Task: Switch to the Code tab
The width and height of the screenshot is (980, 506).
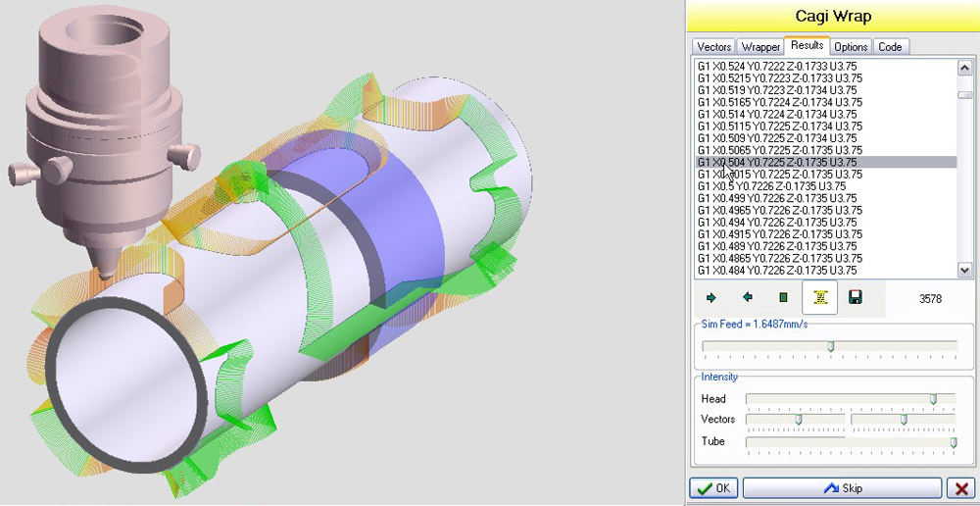Action: click(890, 47)
